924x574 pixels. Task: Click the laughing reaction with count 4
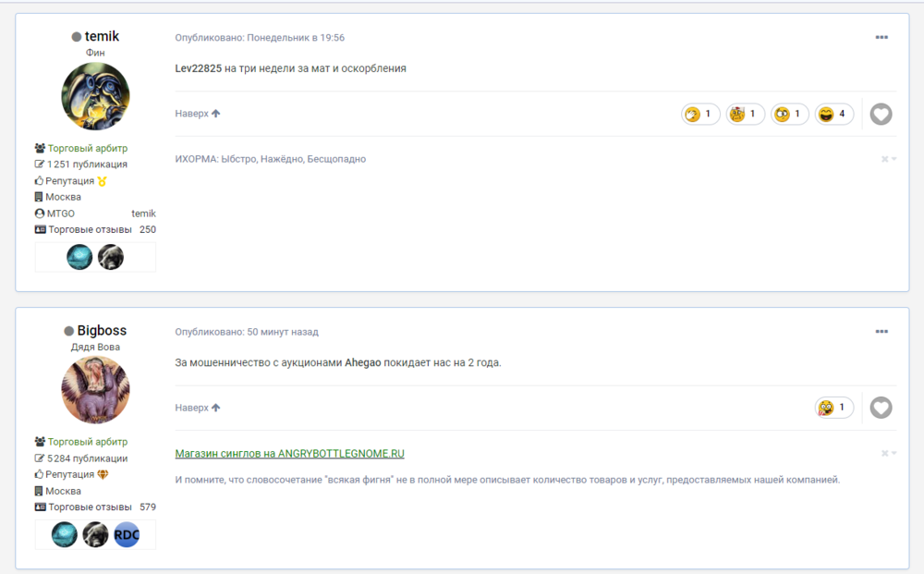[x=833, y=114]
